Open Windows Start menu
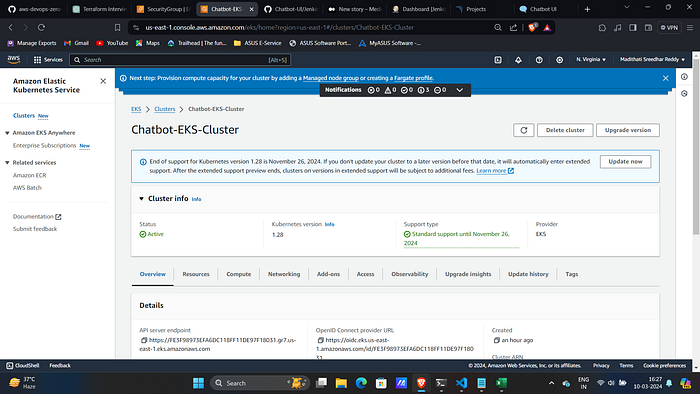 pyautogui.click(x=198, y=383)
